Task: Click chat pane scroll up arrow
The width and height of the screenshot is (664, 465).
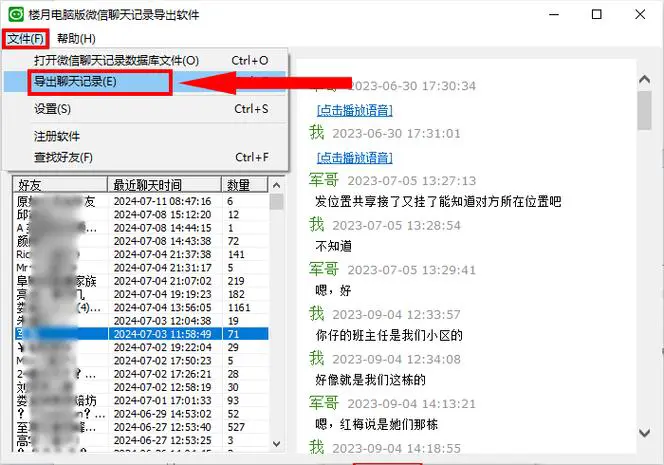Action: tap(644, 79)
